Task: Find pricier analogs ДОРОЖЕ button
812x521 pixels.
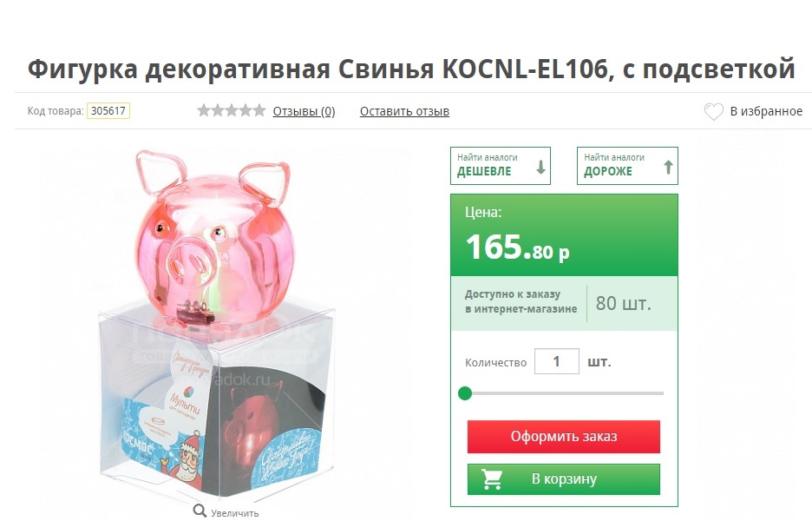Action: coord(627,166)
